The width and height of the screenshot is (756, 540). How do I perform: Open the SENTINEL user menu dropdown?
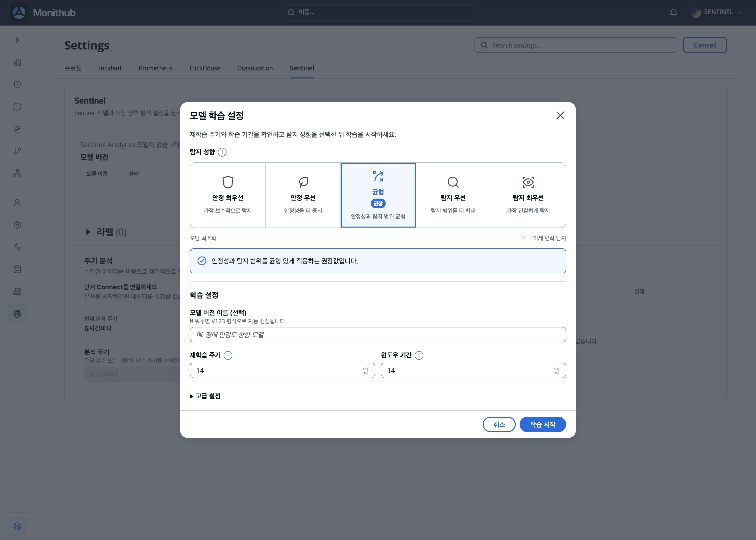[x=716, y=12]
